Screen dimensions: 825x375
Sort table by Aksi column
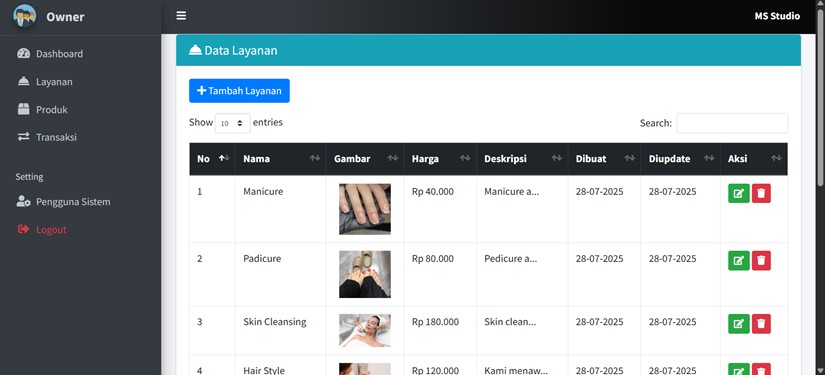(x=754, y=159)
